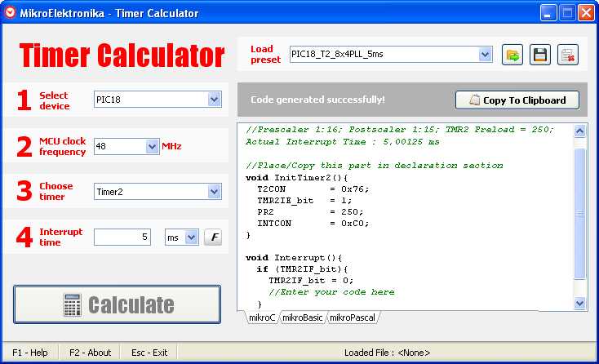Save preset using floppy disk icon
The image size is (599, 364).
click(x=539, y=55)
